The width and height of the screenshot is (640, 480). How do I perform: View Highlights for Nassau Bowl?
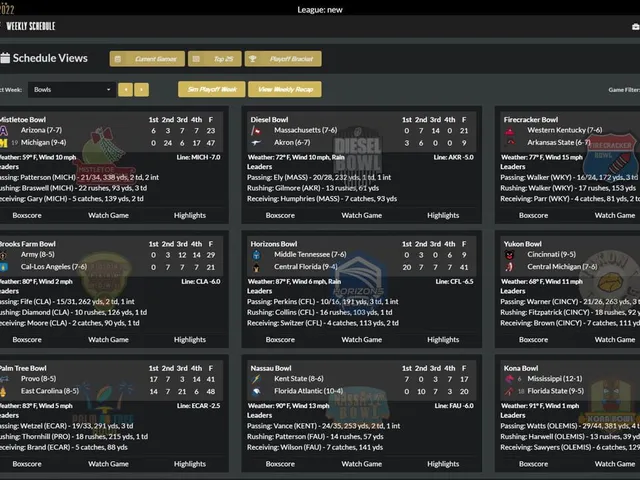click(443, 464)
